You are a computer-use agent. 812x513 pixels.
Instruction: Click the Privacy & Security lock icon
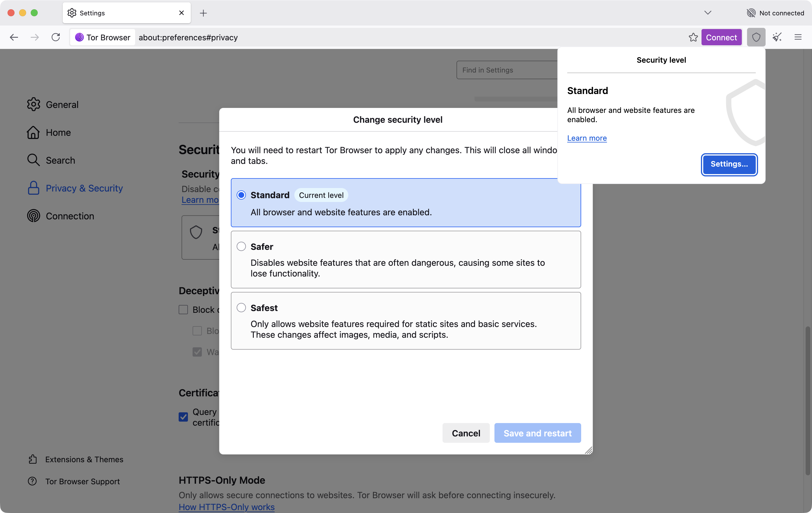[33, 188]
